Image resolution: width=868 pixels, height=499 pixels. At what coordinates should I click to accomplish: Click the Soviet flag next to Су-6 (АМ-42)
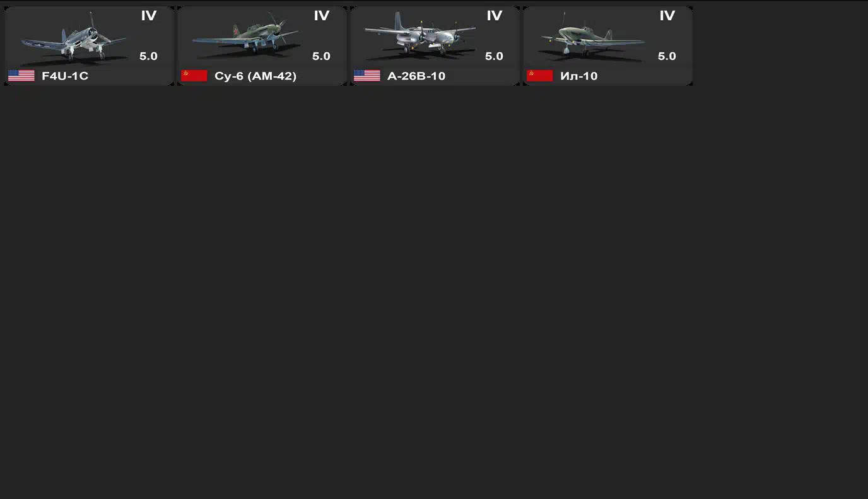click(194, 76)
